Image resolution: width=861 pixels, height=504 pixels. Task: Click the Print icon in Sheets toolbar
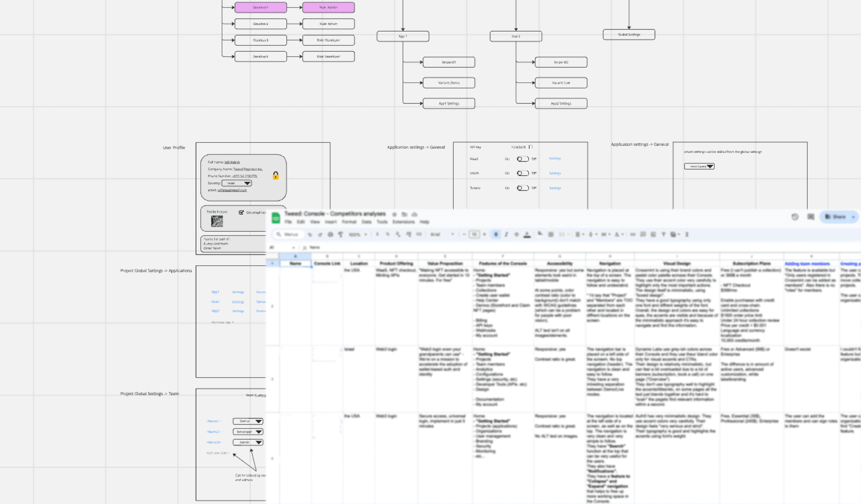330,234
